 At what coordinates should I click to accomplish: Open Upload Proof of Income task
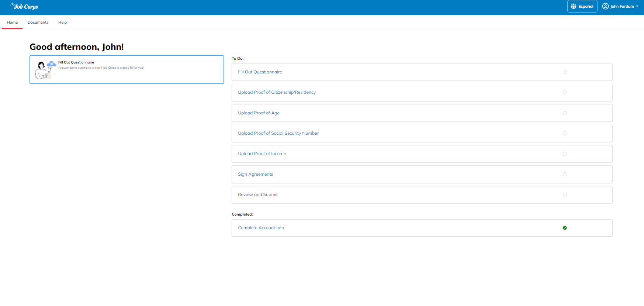[422, 154]
